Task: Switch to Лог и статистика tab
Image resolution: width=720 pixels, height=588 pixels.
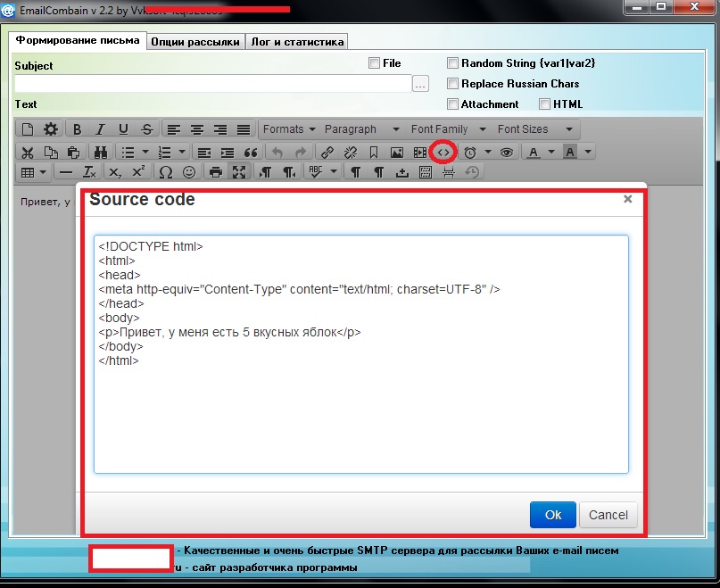Action: (297, 42)
